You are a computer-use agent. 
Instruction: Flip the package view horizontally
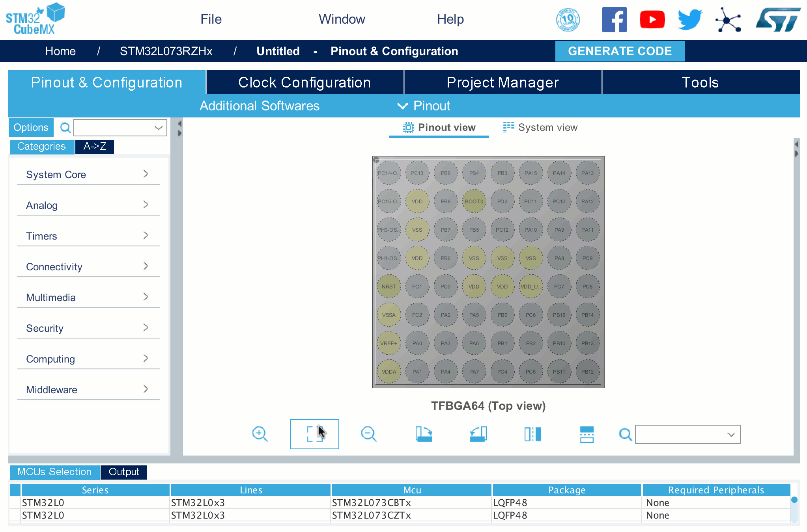(x=532, y=434)
